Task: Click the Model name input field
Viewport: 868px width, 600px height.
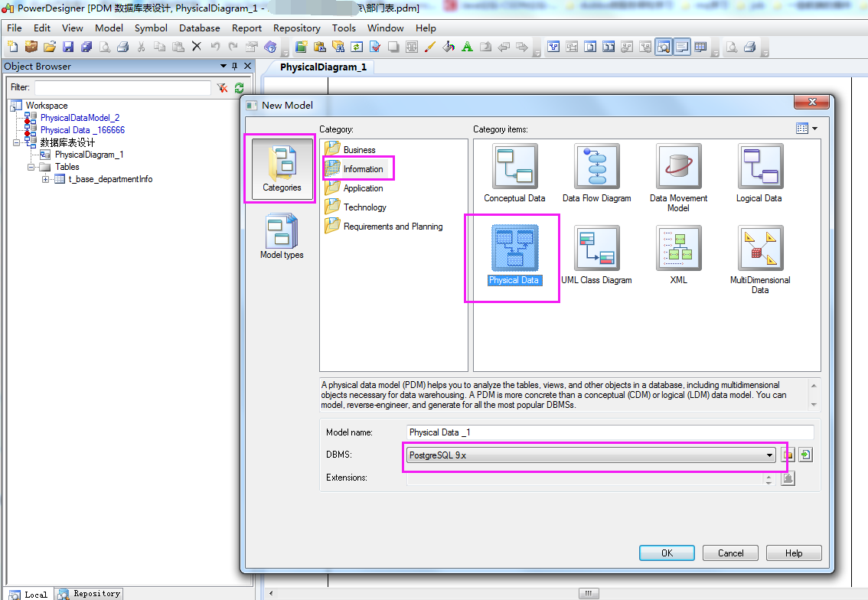Action: 610,432
